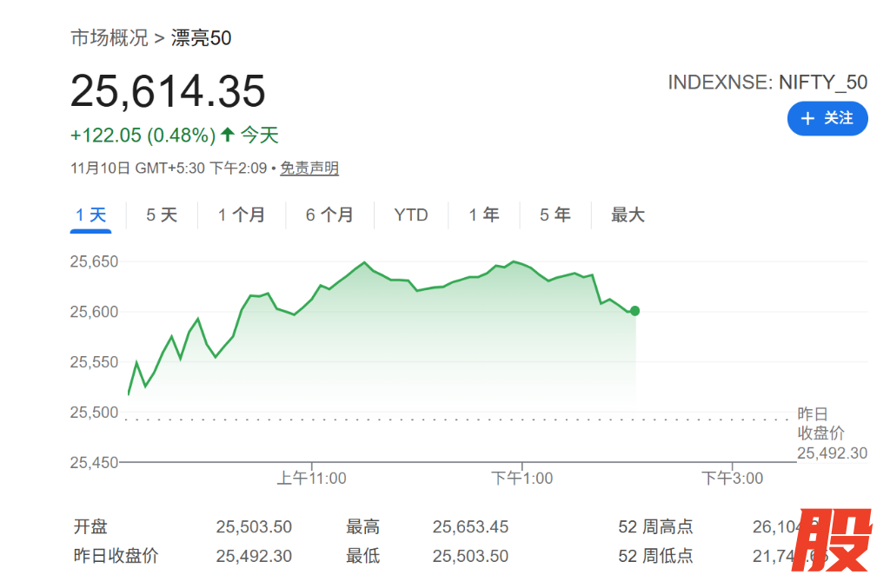
Task: Click the 关注 follow button
Action: point(827,118)
